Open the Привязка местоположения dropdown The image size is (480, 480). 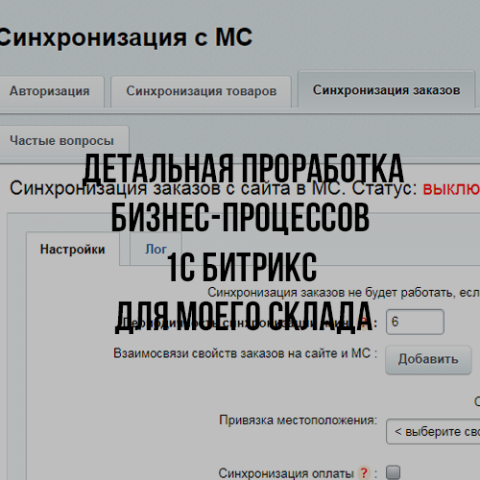(x=433, y=432)
